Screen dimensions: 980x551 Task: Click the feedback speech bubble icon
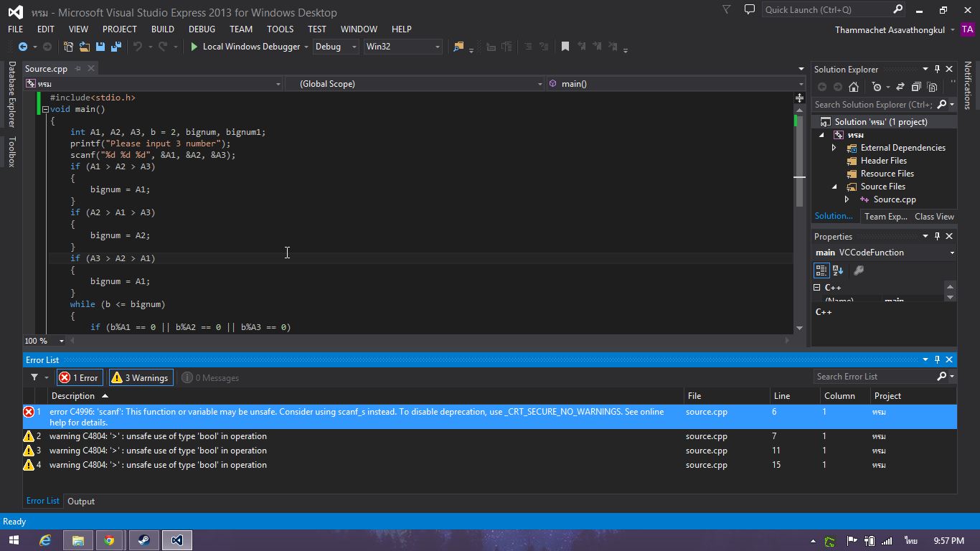pyautogui.click(x=750, y=9)
